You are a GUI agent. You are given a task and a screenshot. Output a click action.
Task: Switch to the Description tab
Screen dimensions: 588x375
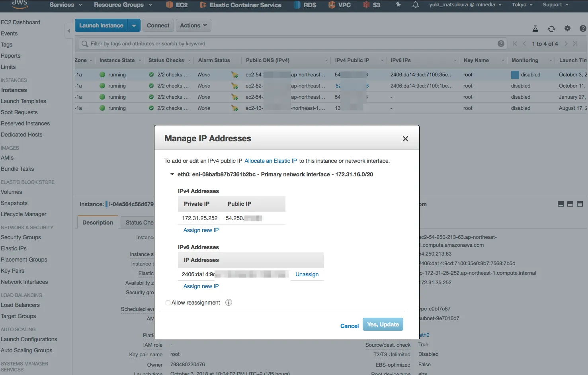98,223
